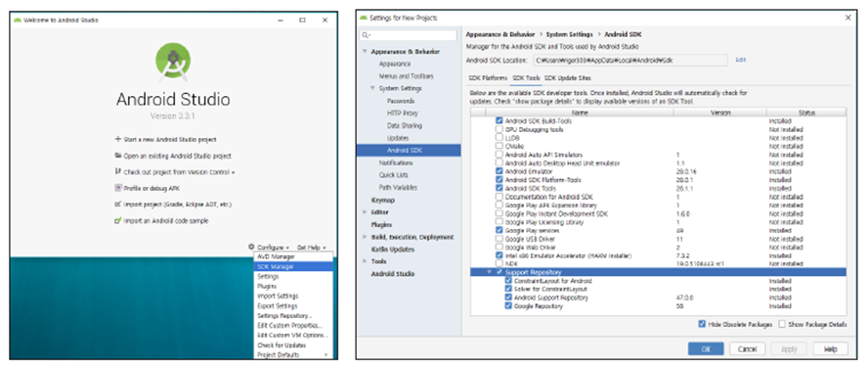Image resolution: width=868 pixels, height=368 pixels.
Task: Select Updates under System Settings
Action: pyautogui.click(x=398, y=137)
